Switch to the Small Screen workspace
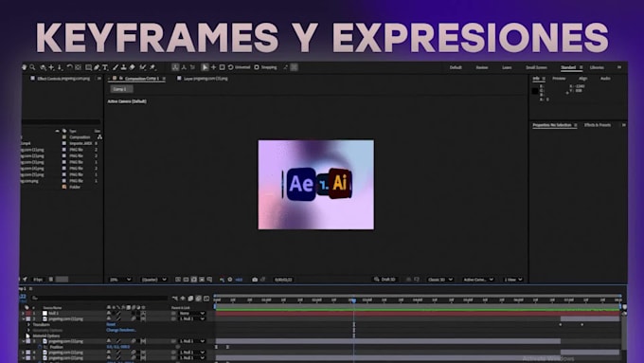This screenshot has height=363, width=644. pyautogui.click(x=536, y=67)
